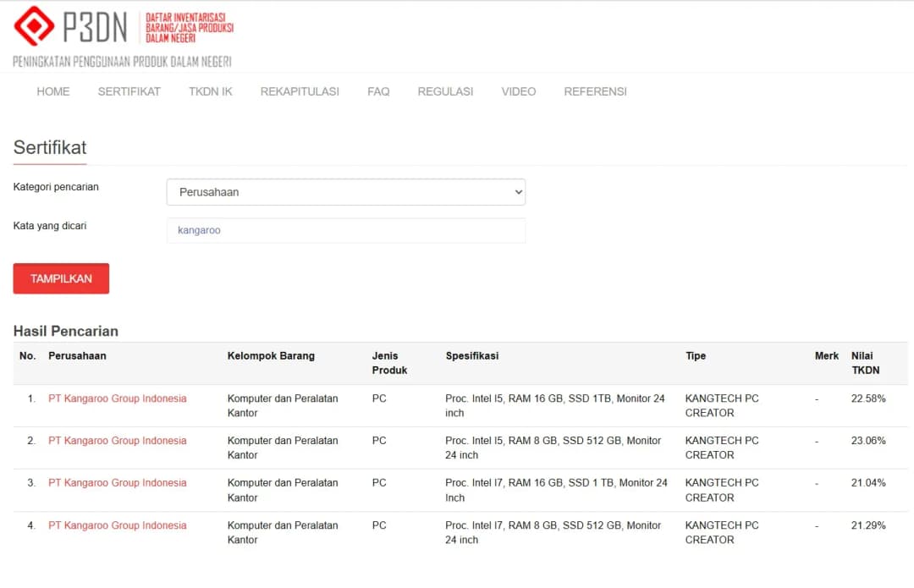
Task: Select the REKAPITULASI menu item
Action: click(300, 91)
